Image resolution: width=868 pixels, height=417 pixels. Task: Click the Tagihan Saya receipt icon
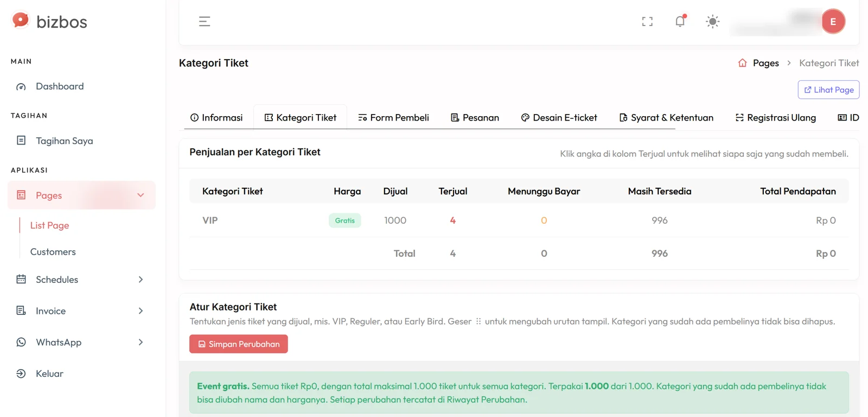tap(21, 141)
